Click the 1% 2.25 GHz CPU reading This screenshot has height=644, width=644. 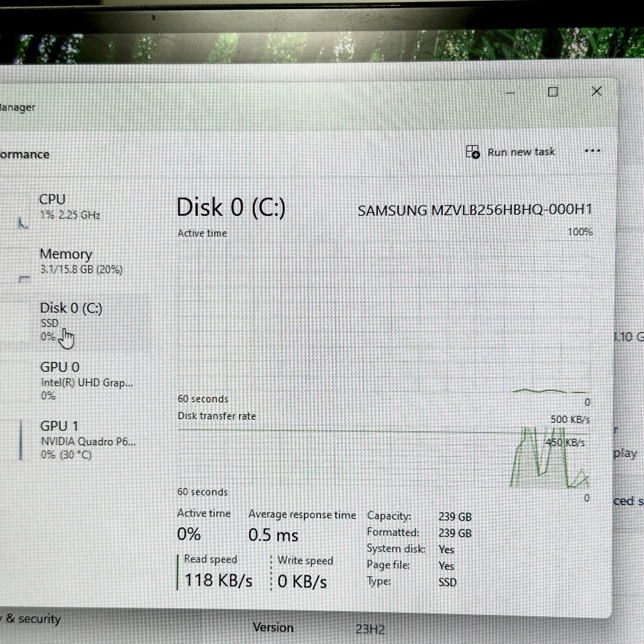[x=70, y=215]
